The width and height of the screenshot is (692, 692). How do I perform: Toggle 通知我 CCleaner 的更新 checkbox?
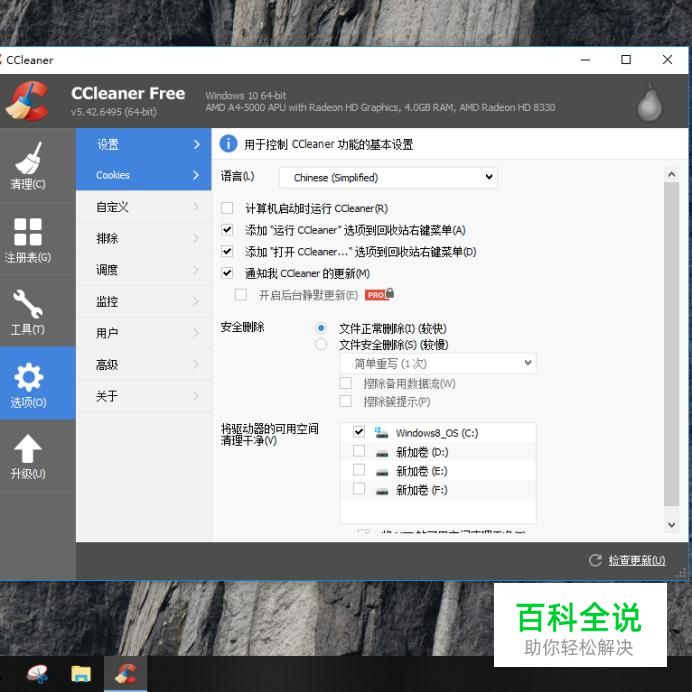tap(227, 273)
